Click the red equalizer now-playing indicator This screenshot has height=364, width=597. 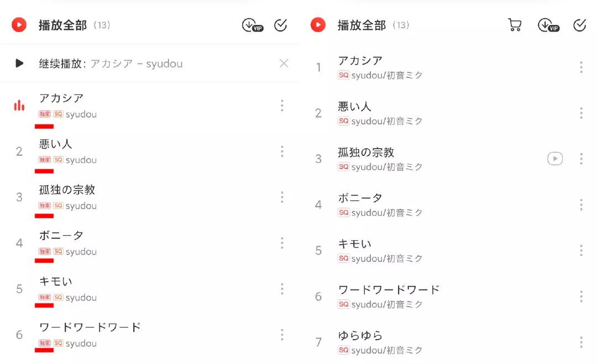point(19,105)
